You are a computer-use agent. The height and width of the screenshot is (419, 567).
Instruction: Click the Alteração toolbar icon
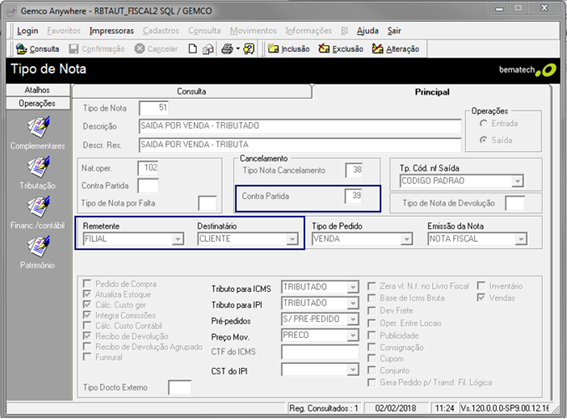pyautogui.click(x=377, y=48)
